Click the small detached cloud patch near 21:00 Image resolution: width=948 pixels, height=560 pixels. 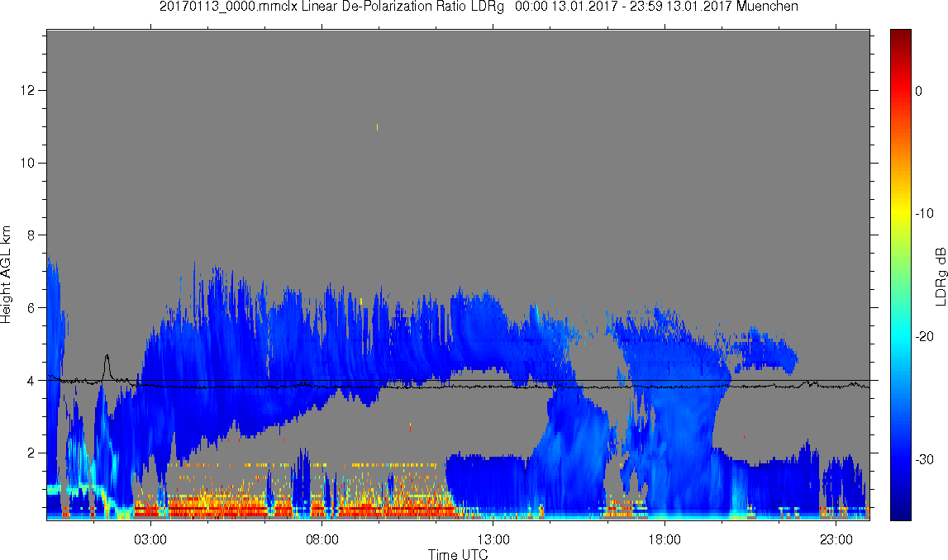click(x=765, y=350)
